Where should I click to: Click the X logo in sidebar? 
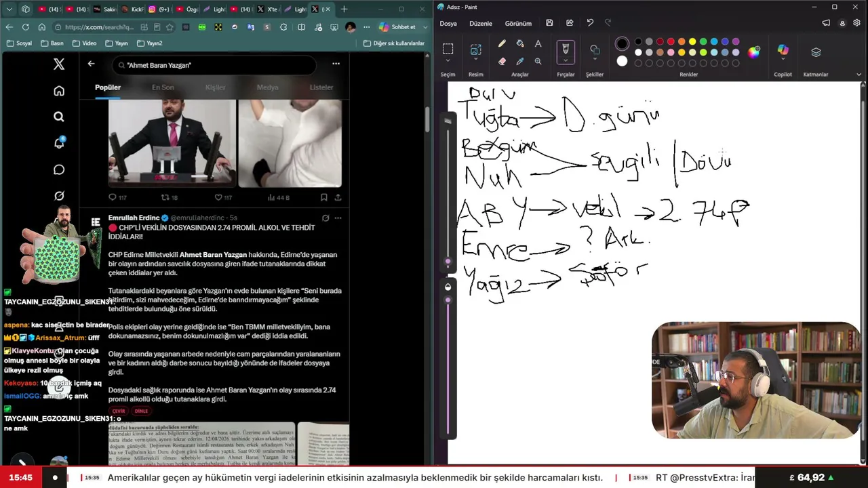(59, 64)
